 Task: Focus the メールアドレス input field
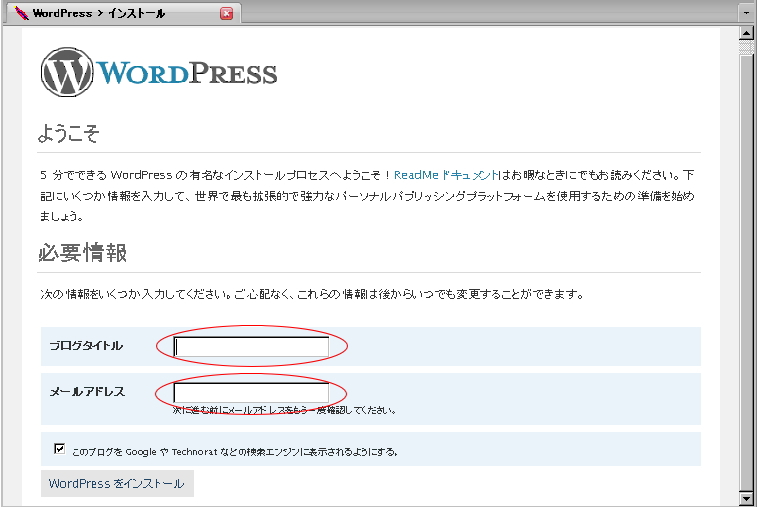251,393
